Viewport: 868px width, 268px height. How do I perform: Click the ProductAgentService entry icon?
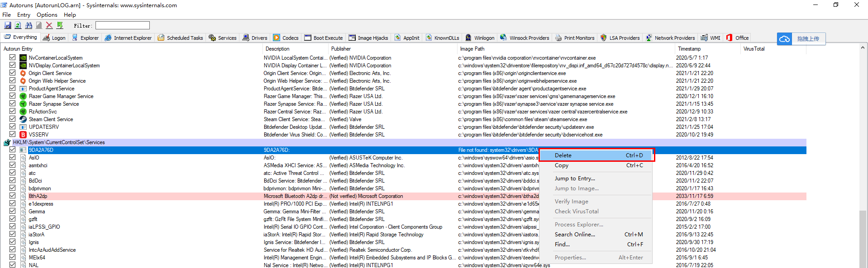[23, 89]
